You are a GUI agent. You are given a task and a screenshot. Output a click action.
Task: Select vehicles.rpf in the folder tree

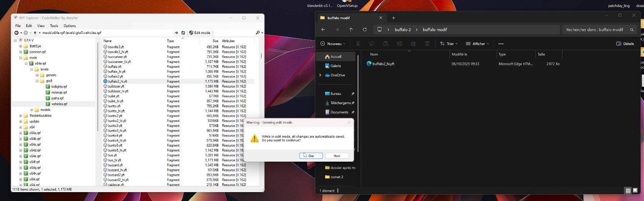[x=59, y=104]
